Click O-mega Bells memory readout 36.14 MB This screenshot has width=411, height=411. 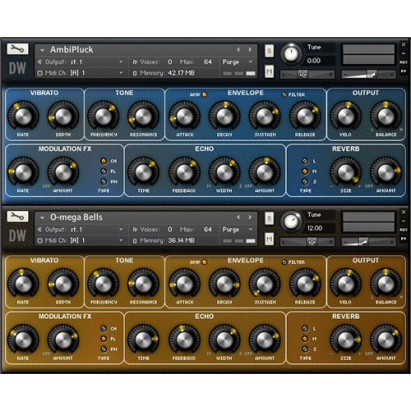point(181,241)
